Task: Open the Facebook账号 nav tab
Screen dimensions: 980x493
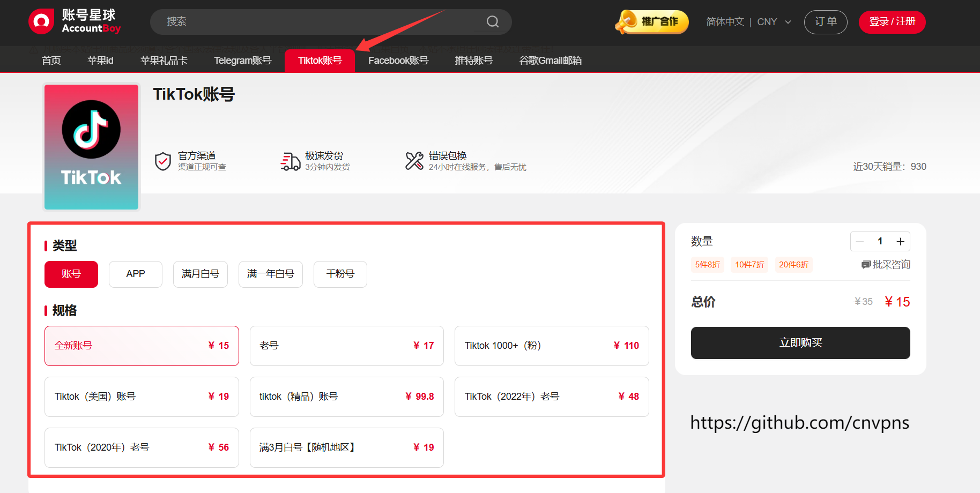Action: coord(398,61)
